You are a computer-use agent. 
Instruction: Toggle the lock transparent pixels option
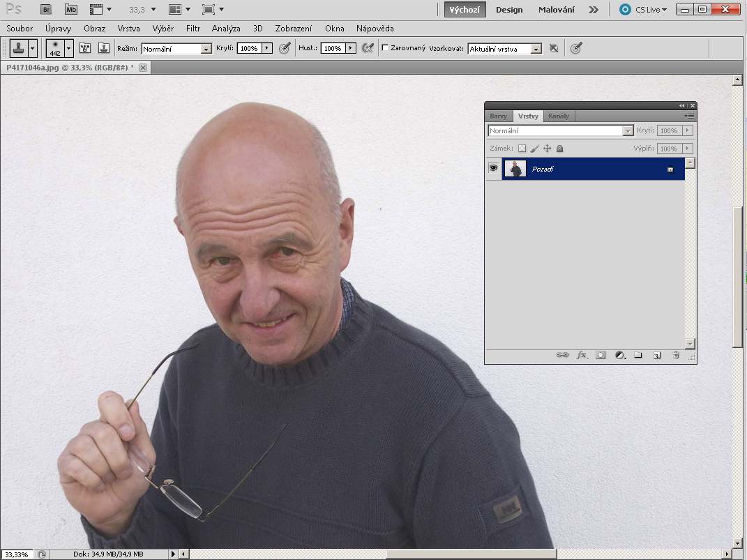point(522,149)
